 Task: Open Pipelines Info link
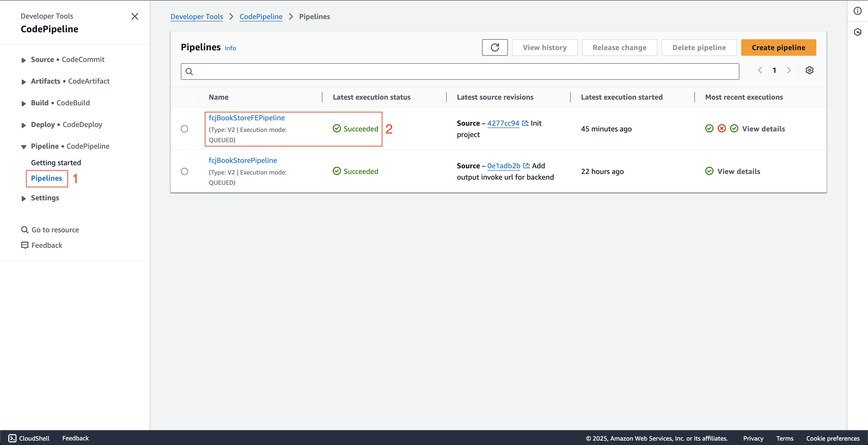click(x=230, y=48)
